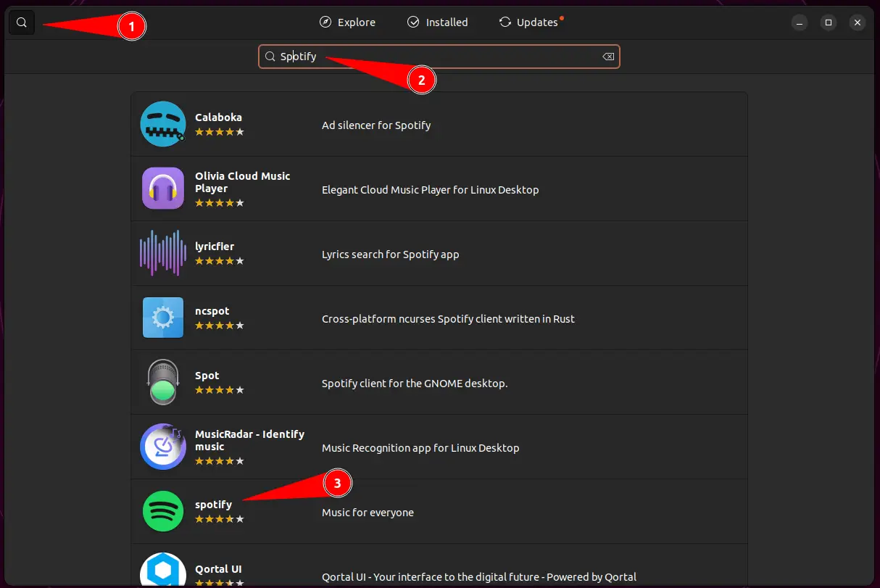The image size is (880, 588).
Task: Click 'Elegant Cloud Music Player for Linux Desktop'
Action: point(431,190)
